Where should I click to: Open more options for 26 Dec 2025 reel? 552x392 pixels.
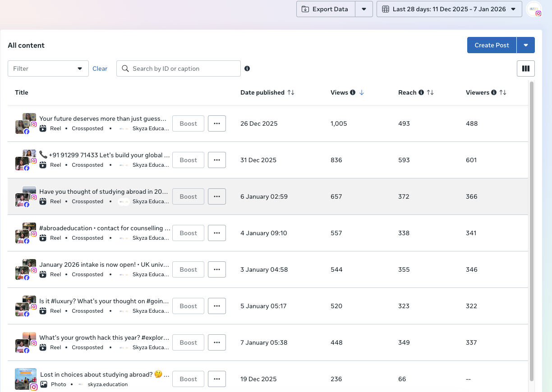(x=217, y=123)
